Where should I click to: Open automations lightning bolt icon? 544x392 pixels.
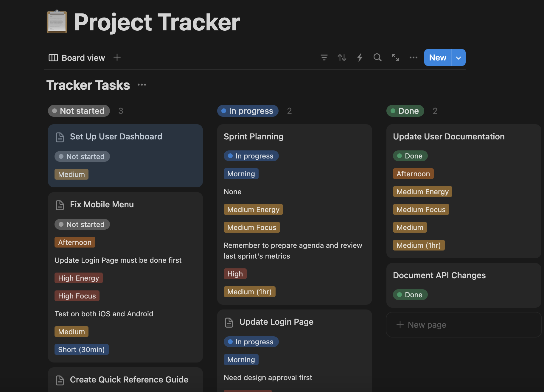click(360, 57)
